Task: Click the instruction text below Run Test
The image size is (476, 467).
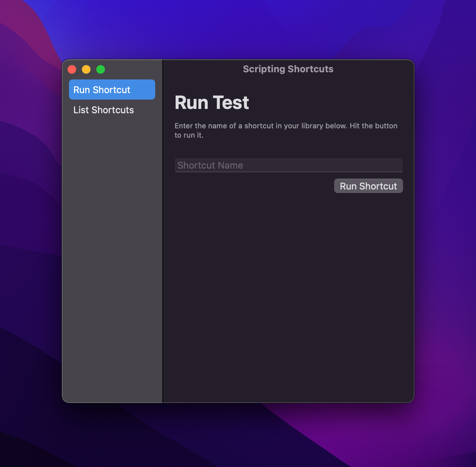Action: click(x=286, y=130)
